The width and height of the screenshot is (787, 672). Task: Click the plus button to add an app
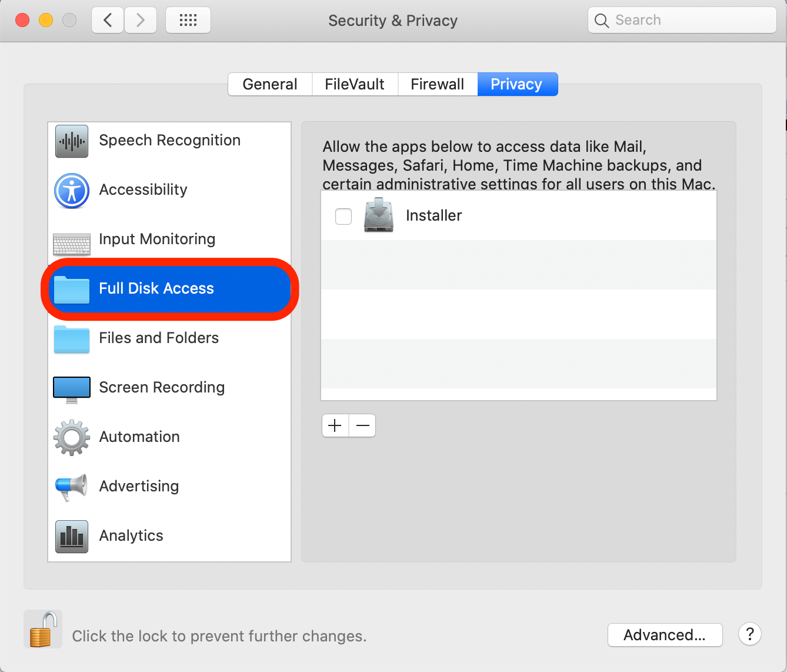point(335,425)
